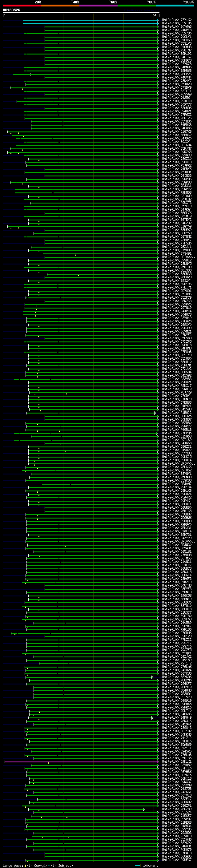Viewport: 197px width, 868px height.
Task: Select hit label UniRef100_A8MSA4
Action: coord(177,372)
